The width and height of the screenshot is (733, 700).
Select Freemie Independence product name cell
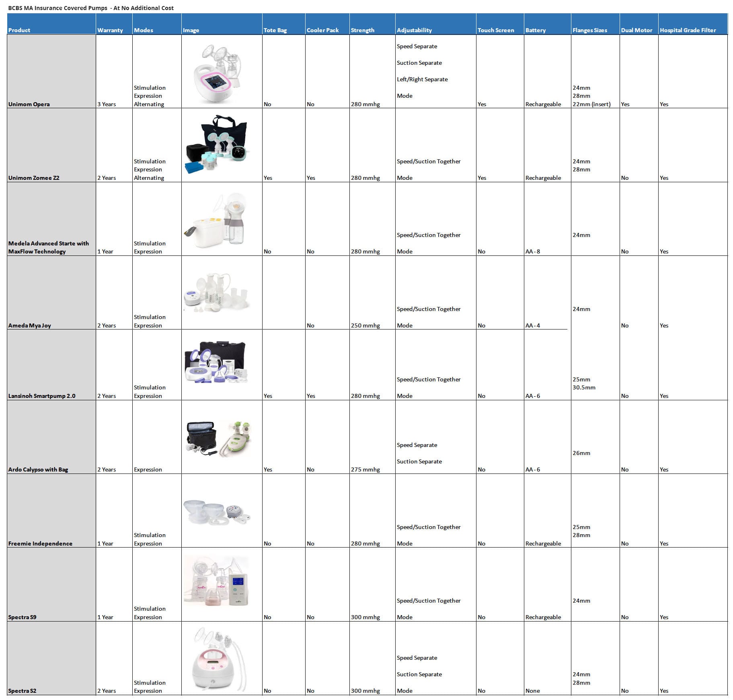[x=40, y=544]
